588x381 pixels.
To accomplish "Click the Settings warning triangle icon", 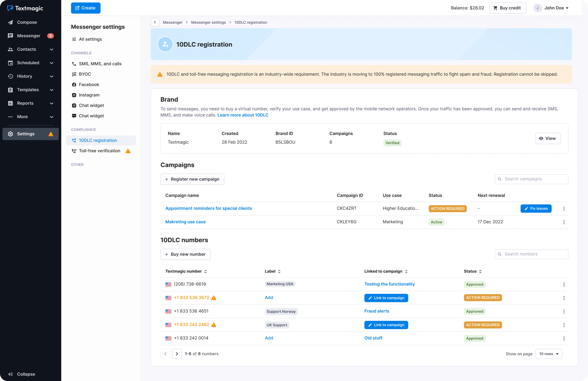I will click(x=51, y=134).
